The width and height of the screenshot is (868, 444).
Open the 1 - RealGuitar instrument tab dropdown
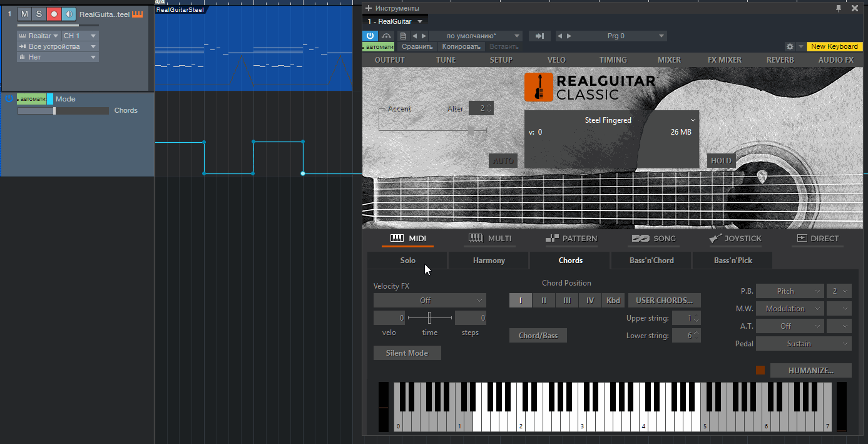point(420,21)
